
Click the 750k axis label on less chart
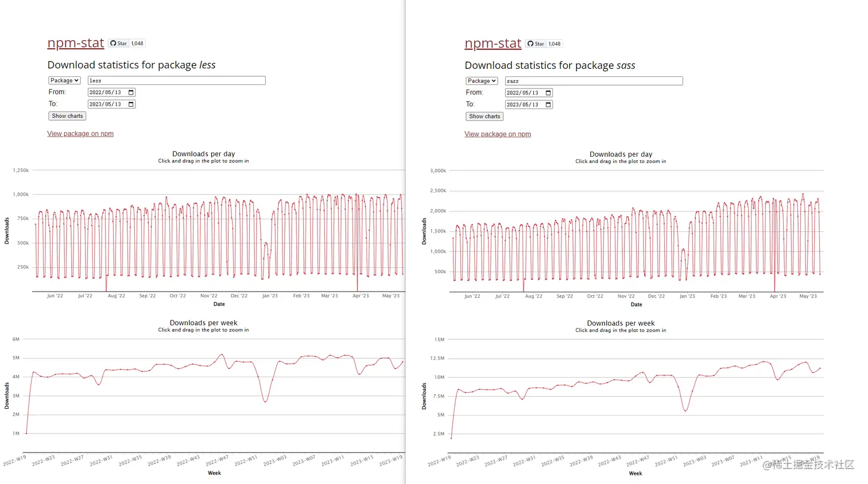[x=23, y=219]
